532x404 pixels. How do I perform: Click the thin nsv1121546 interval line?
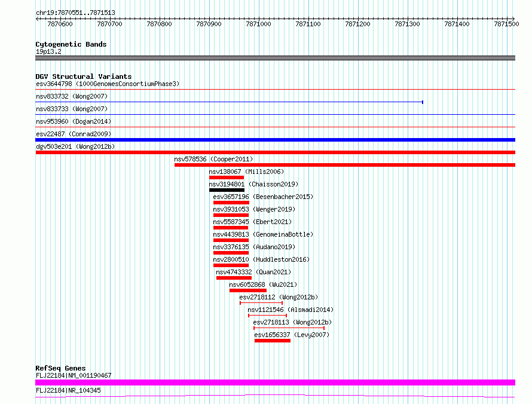pos(267,315)
